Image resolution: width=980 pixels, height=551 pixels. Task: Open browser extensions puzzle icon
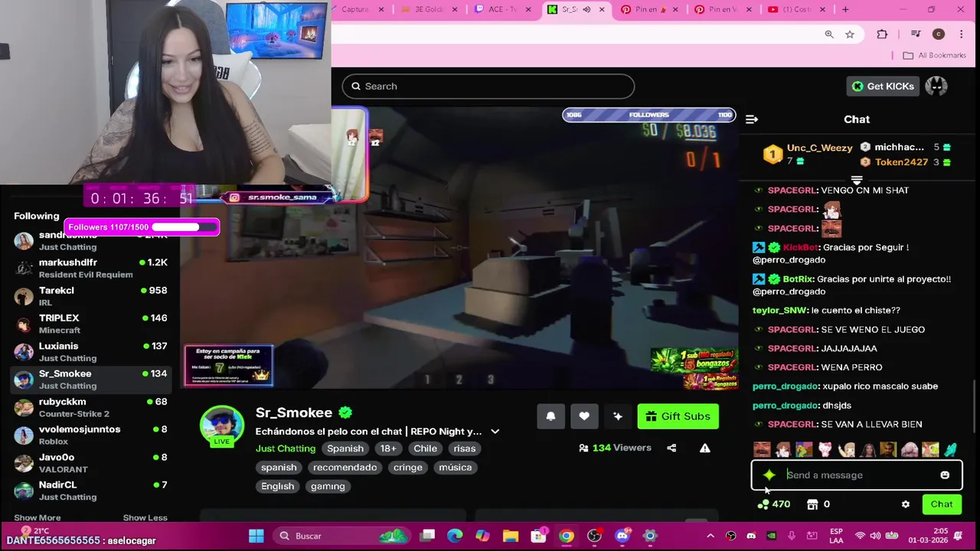882,34
